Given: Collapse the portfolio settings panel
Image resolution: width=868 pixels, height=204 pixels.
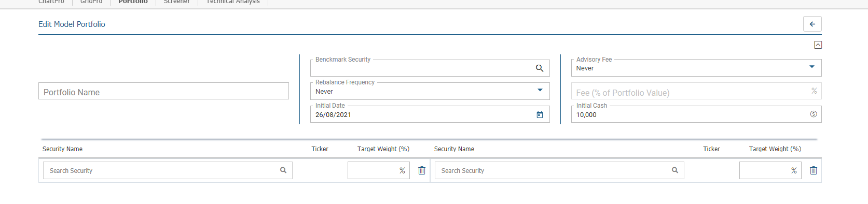Looking at the screenshot, I should (818, 45).
